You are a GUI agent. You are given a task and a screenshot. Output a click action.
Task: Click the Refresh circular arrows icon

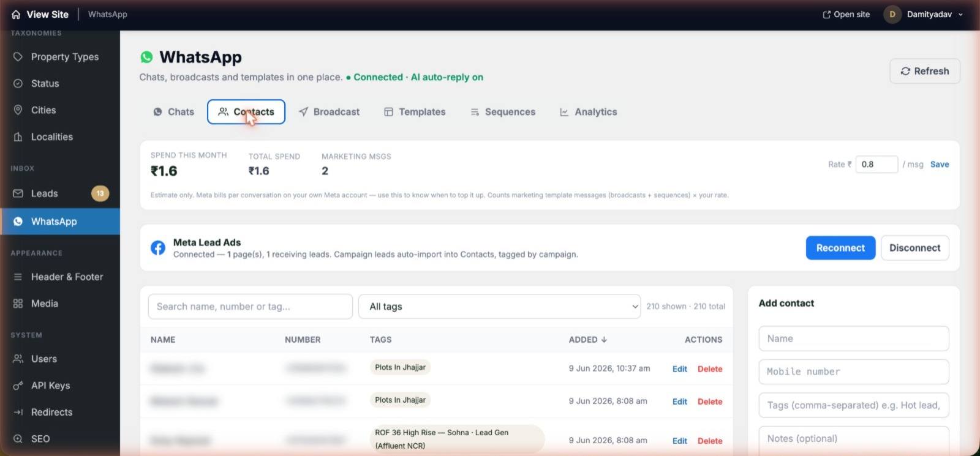click(905, 71)
